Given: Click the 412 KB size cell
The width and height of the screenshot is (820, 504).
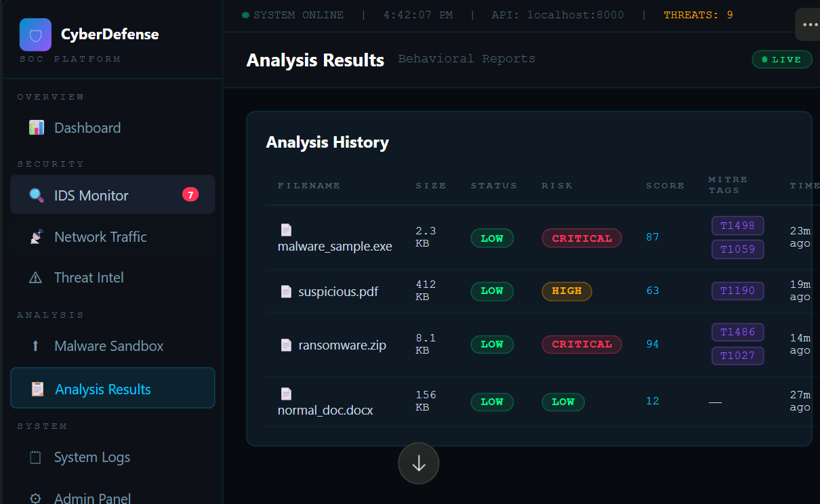Looking at the screenshot, I should coord(426,291).
